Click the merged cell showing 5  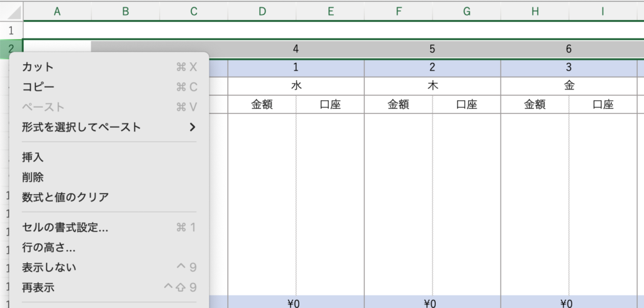(432, 48)
